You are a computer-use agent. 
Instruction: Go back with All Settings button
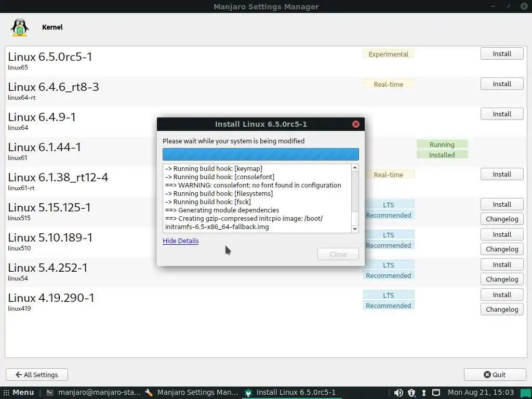[37, 375]
